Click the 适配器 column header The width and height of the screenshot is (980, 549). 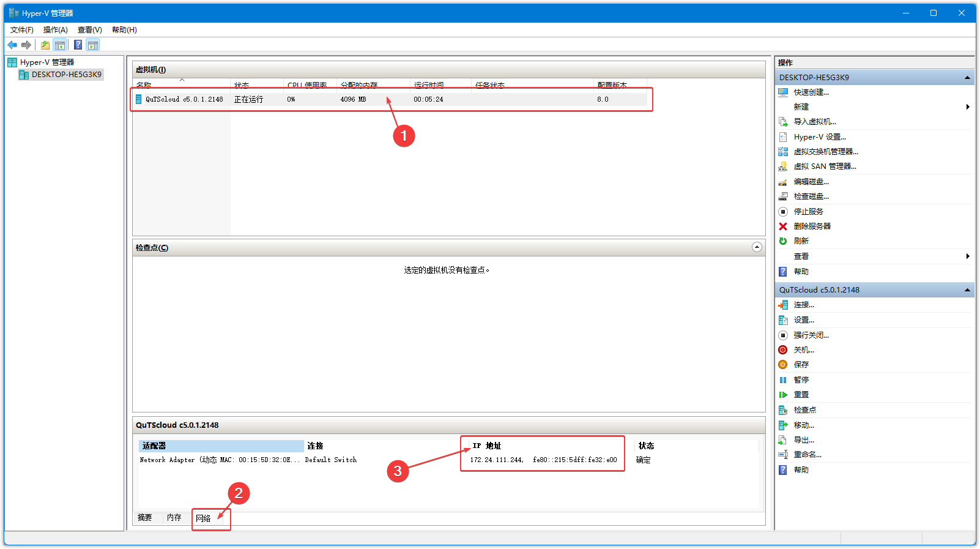tap(221, 446)
